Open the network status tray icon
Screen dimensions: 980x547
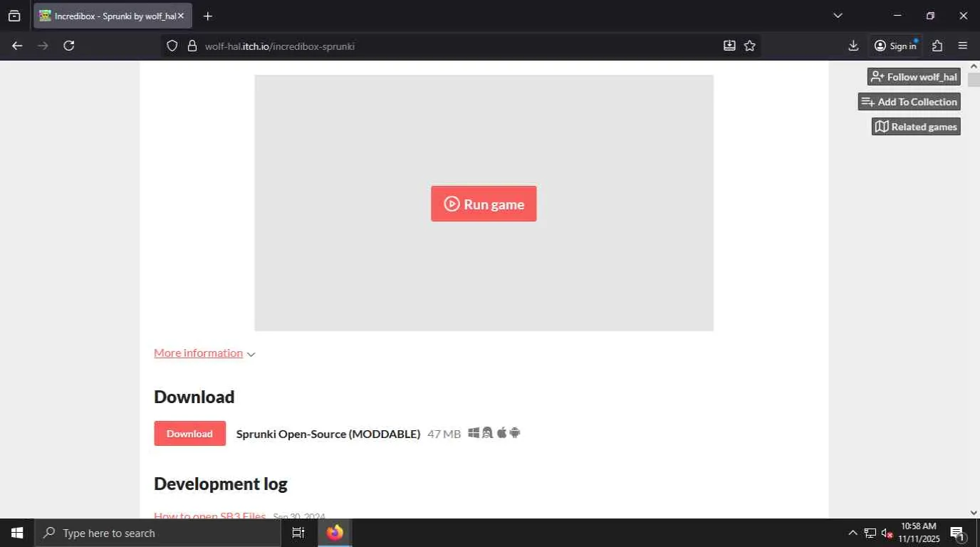pyautogui.click(x=870, y=533)
